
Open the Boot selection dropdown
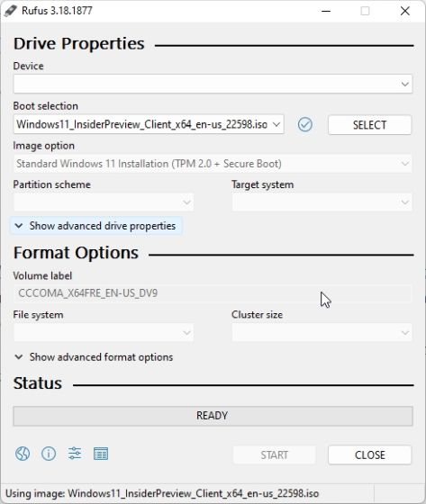pos(149,124)
